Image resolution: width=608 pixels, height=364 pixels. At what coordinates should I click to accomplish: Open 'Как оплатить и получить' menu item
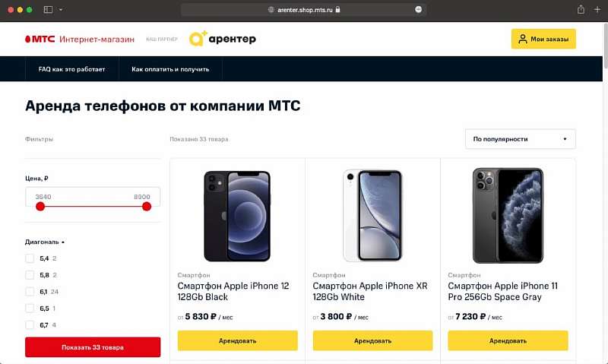tap(176, 69)
